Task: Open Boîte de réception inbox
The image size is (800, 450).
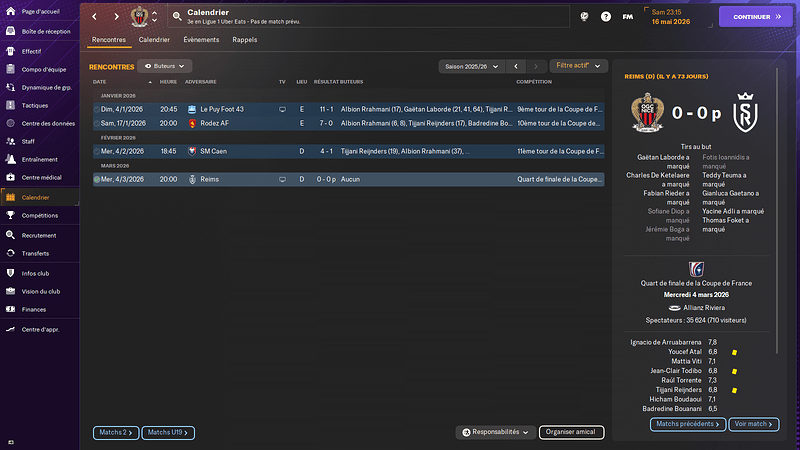Action: point(40,31)
